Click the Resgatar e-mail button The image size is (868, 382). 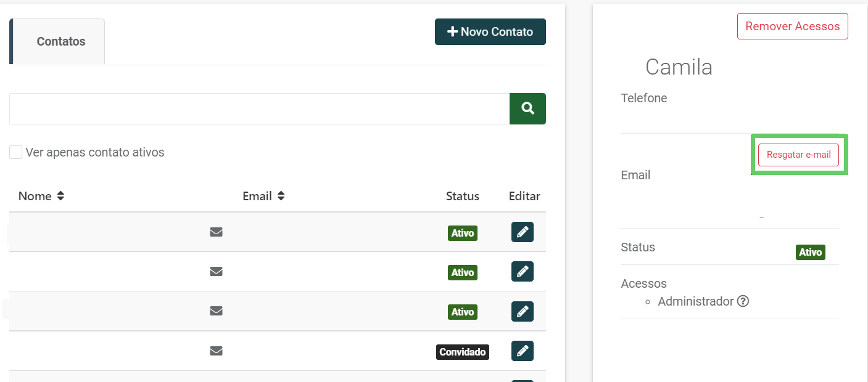799,155
